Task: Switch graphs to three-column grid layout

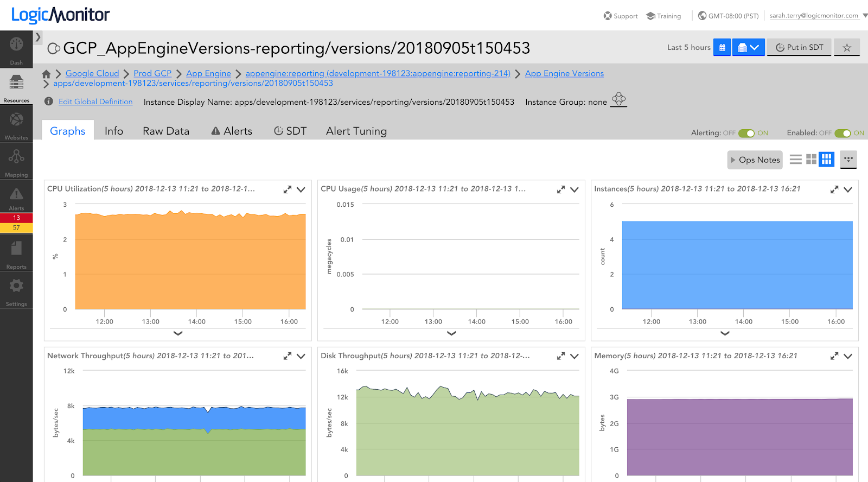Action: 827,159
